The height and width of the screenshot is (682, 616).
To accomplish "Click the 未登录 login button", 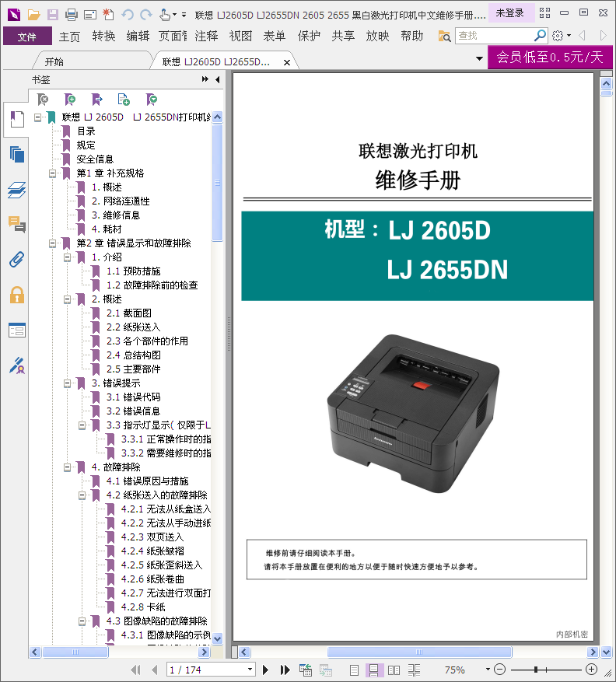I will click(x=510, y=13).
